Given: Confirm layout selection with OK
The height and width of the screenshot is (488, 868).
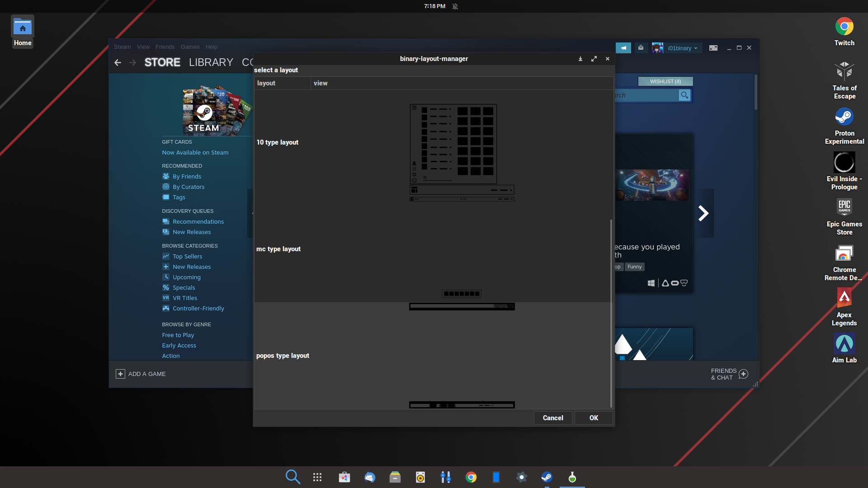Looking at the screenshot, I should point(593,418).
